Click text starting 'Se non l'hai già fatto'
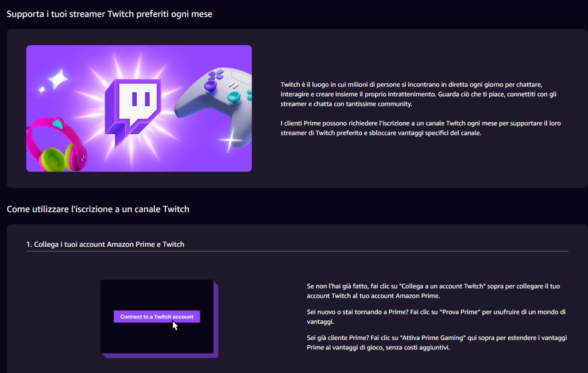The height and width of the screenshot is (373, 588). click(x=433, y=291)
